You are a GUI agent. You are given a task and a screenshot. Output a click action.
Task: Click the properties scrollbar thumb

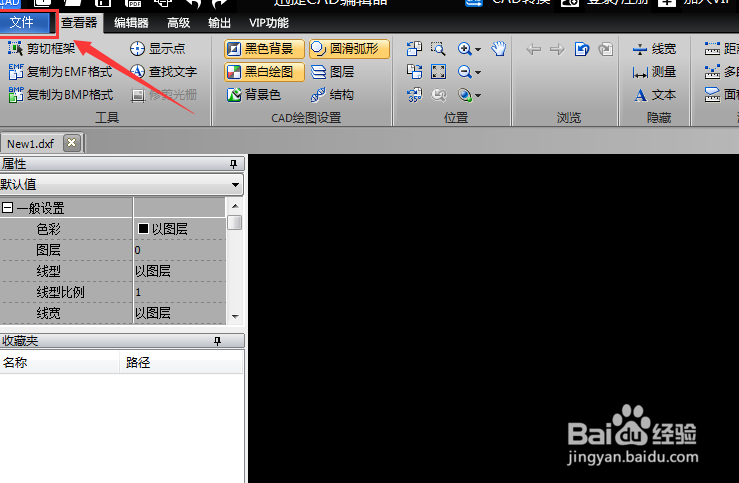(235, 222)
